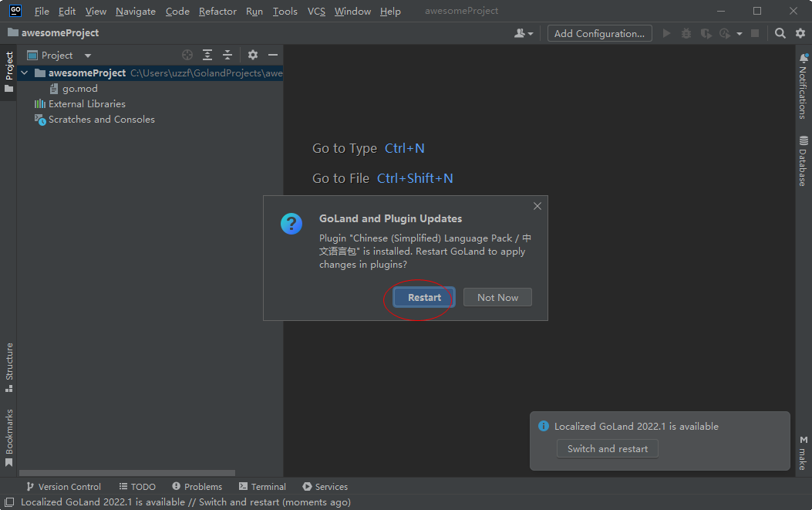The height and width of the screenshot is (510, 812).
Task: Click Restart button in dialog
Action: pyautogui.click(x=424, y=298)
